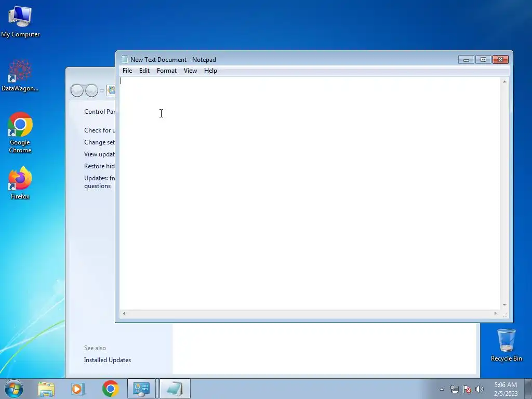Open the DataWagon desktop shortcut
Screen dimensions: 532x399
tap(20, 76)
